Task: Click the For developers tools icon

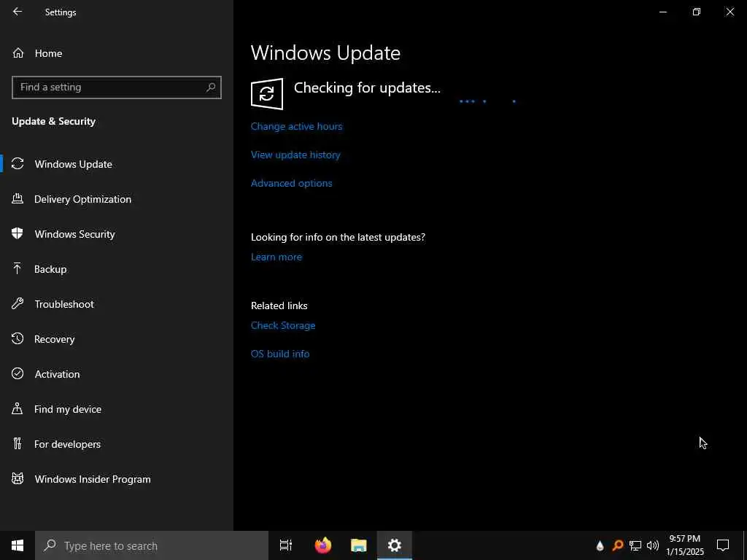Action: [x=18, y=443]
